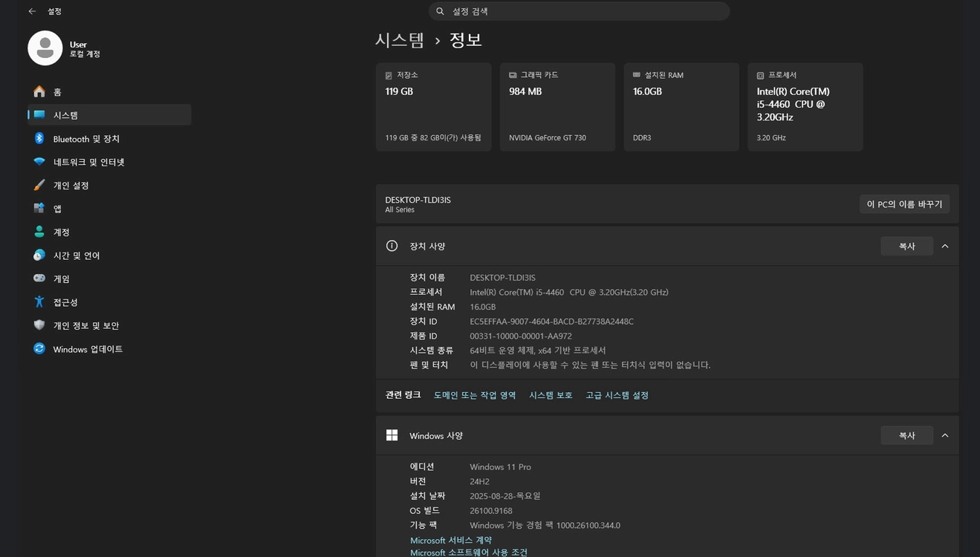Click the 프로세서 Intel Core i5-4460 card
The height and width of the screenshot is (557, 980).
pyautogui.click(x=805, y=107)
